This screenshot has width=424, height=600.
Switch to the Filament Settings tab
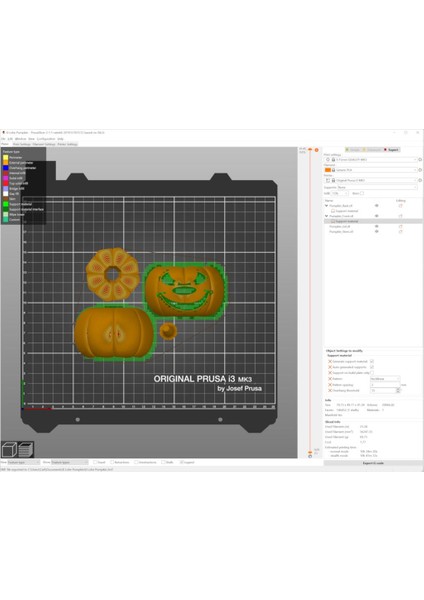(x=44, y=144)
